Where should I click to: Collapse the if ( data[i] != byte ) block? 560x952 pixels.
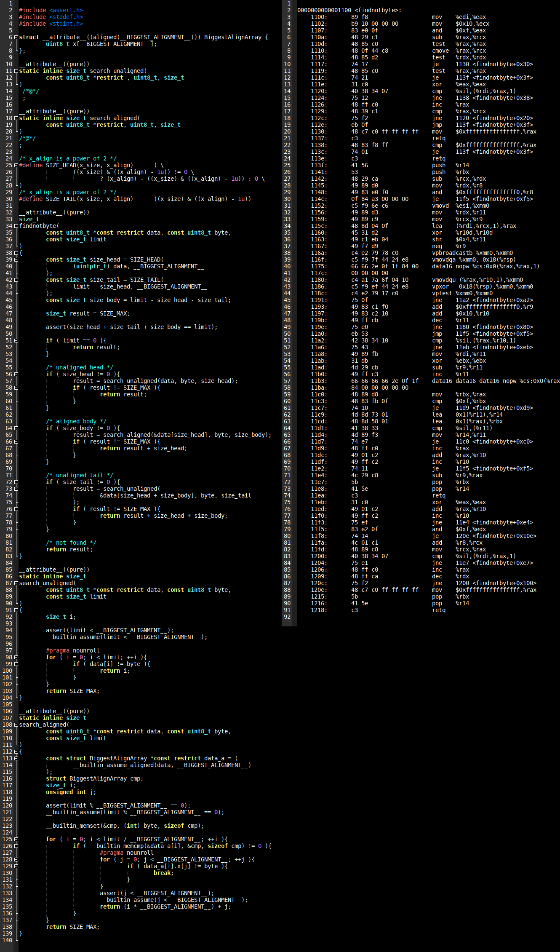tap(16, 664)
